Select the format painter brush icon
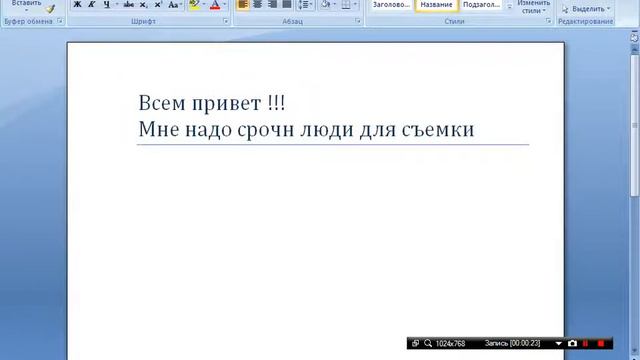The height and width of the screenshot is (360, 640). coord(50,9)
